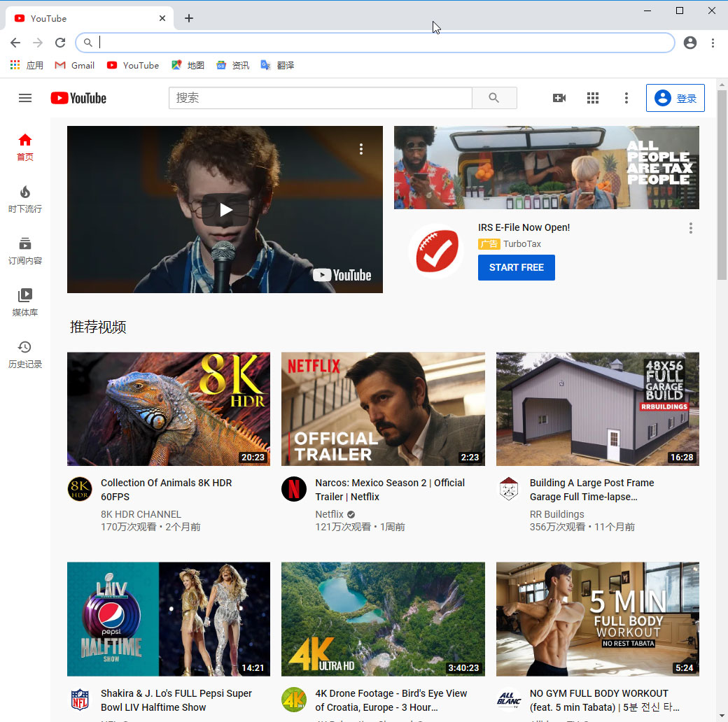Click the YouTube logo in header
This screenshot has height=722, width=728.
78,98
